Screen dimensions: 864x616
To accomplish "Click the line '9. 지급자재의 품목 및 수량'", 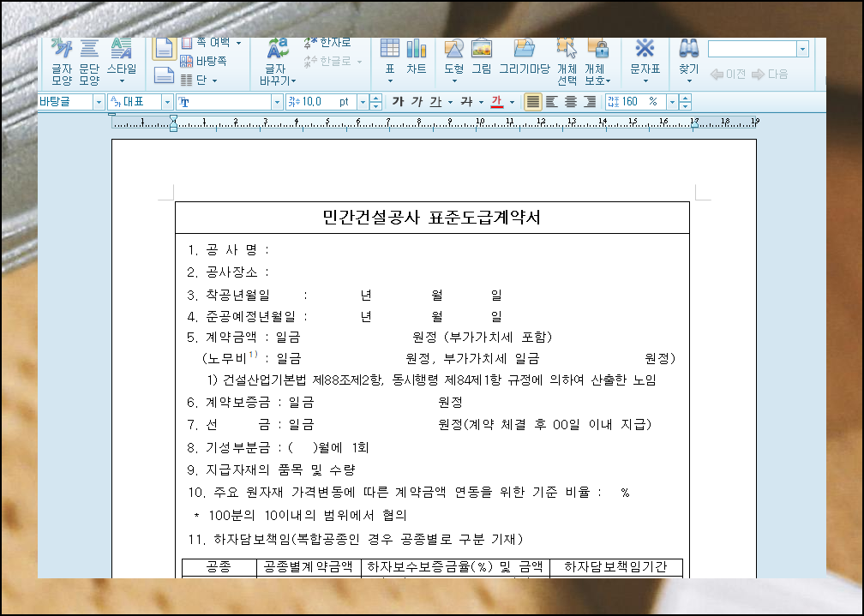I will (271, 470).
